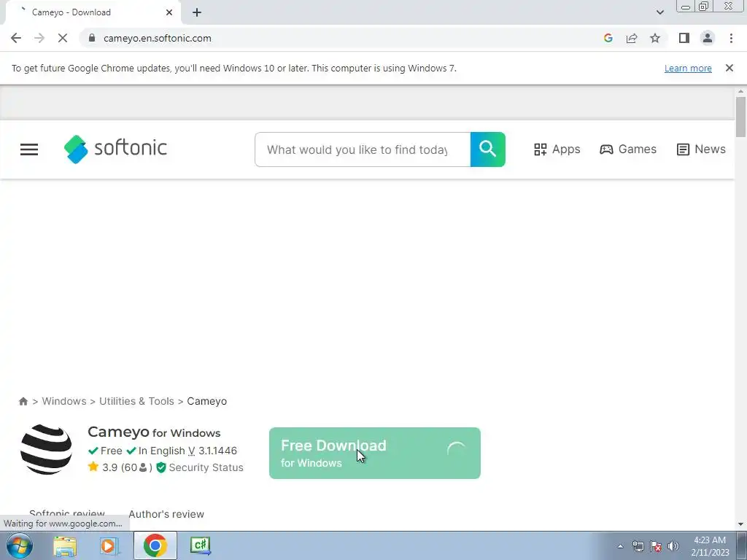747x560 pixels.
Task: Show hidden system tray icons
Action: [x=620, y=547]
